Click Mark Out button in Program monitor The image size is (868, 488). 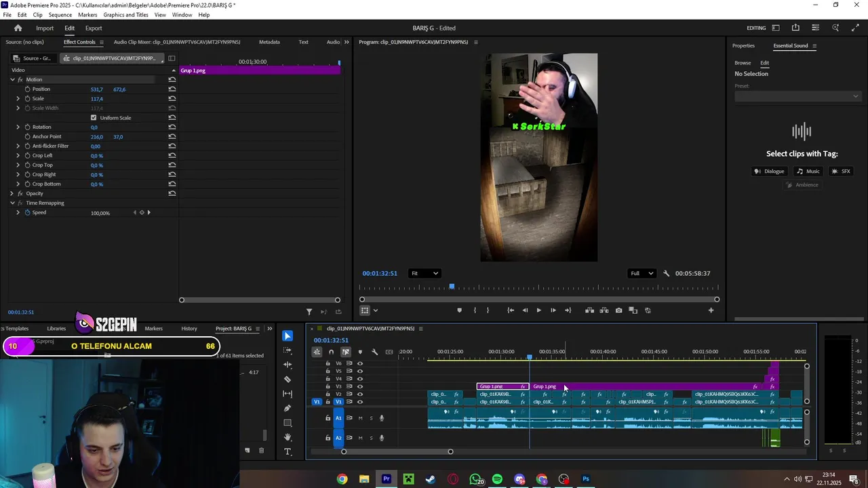click(488, 310)
